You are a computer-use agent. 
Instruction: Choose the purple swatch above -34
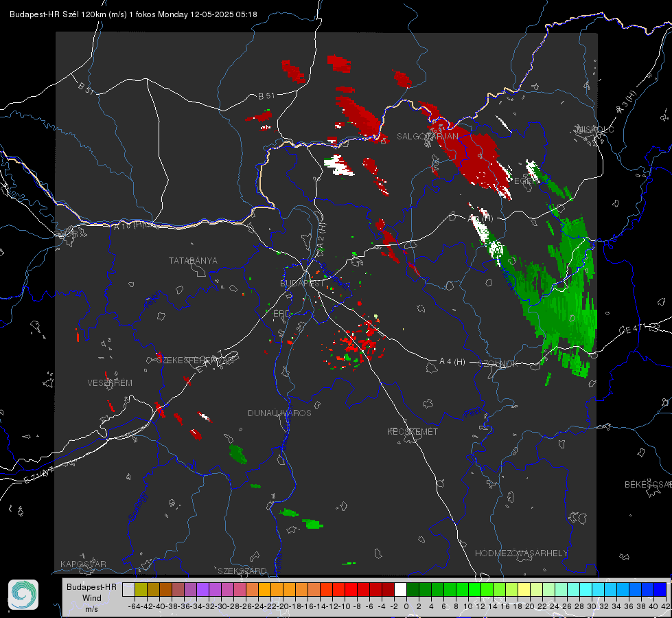coord(202,589)
